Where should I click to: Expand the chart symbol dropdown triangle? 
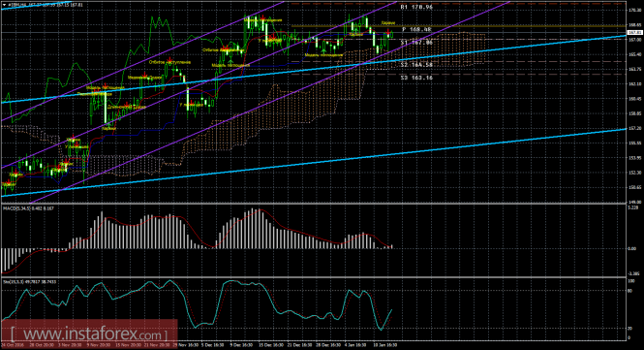click(x=5, y=5)
